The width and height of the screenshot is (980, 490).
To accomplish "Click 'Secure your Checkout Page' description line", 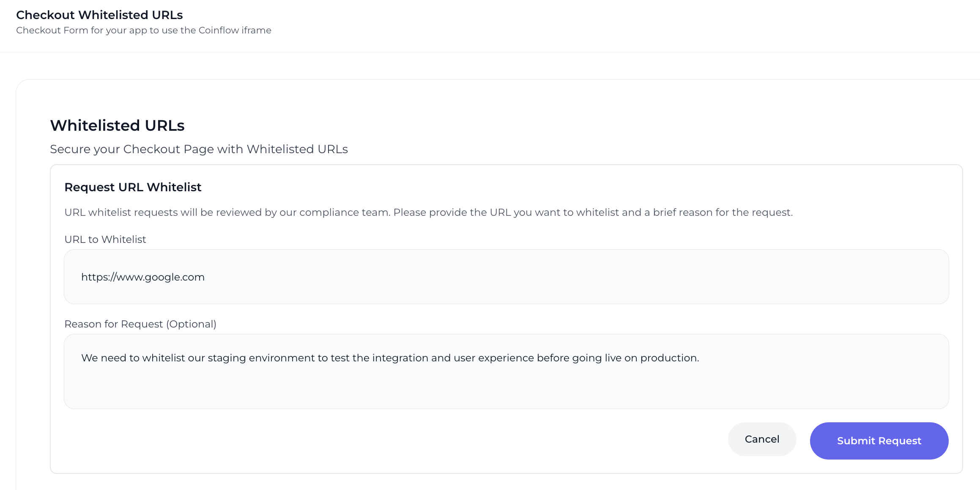I will pyautogui.click(x=199, y=149).
